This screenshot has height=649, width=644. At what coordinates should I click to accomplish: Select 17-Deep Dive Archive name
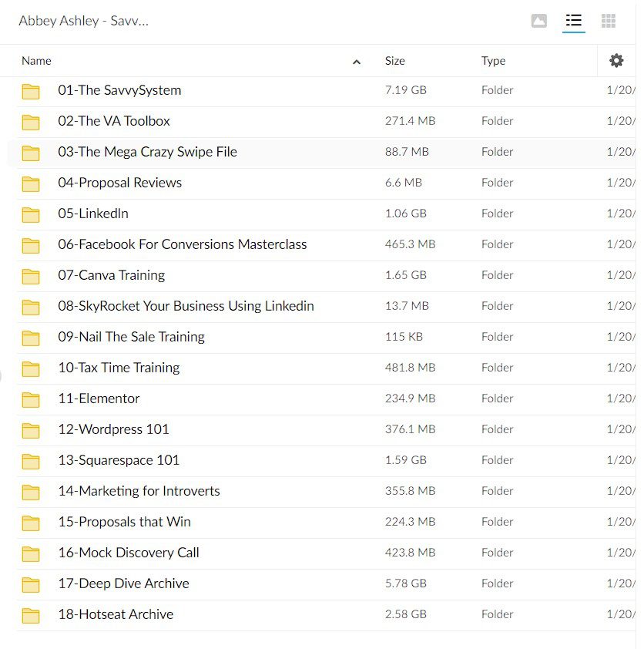123,583
